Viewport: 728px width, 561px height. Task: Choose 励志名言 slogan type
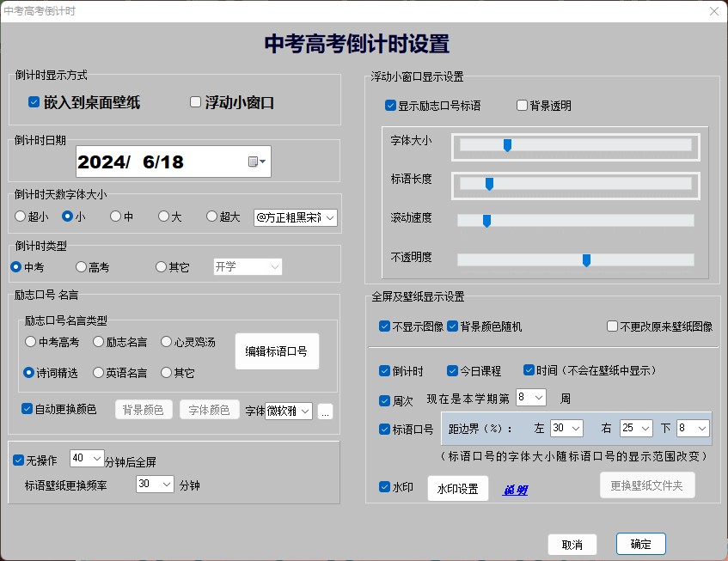click(98, 342)
